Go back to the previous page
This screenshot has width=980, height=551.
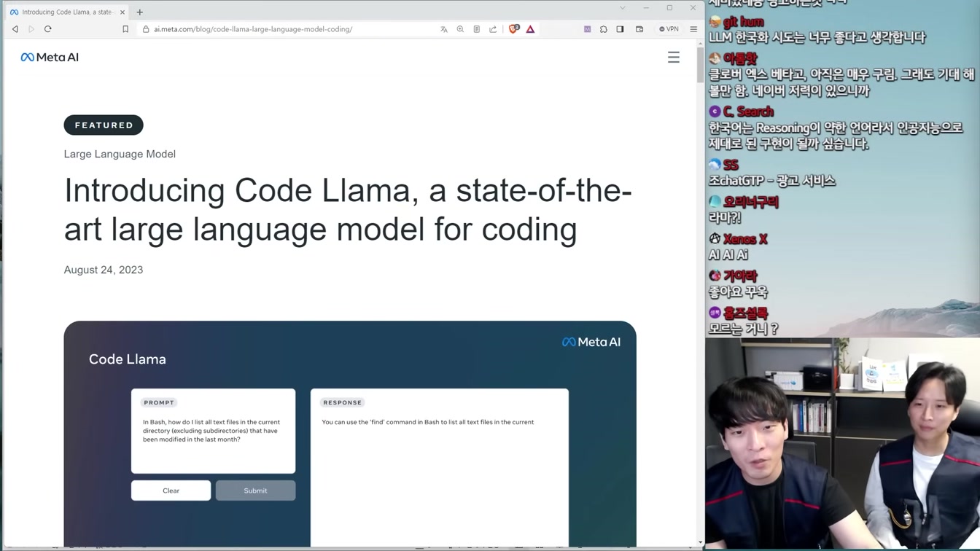point(15,29)
